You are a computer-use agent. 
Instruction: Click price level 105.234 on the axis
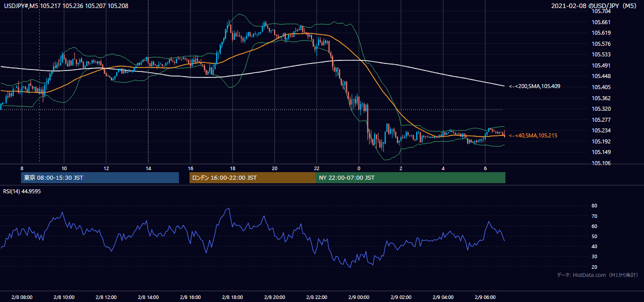601,130
